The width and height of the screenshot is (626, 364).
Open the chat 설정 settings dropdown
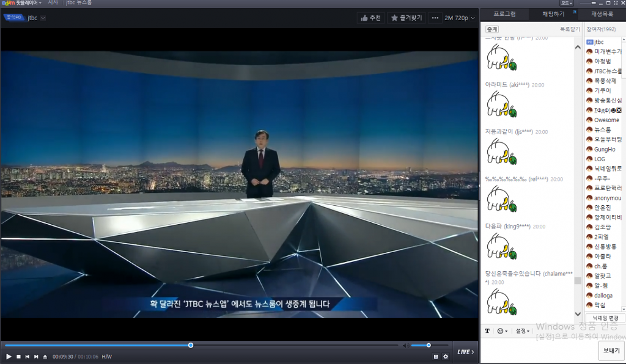(x=522, y=331)
